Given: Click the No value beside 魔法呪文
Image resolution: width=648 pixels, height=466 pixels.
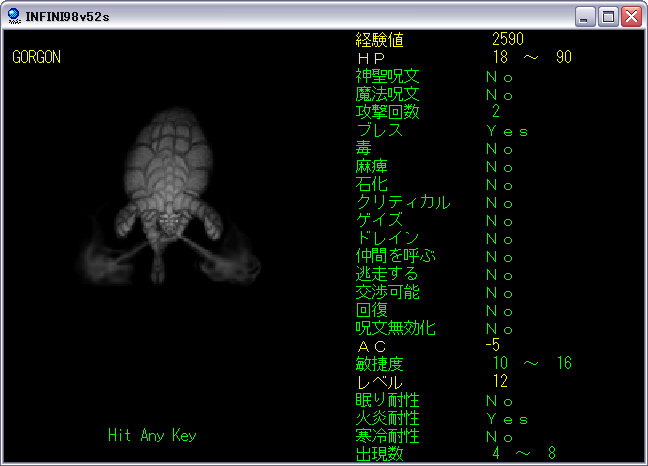Looking at the screenshot, I should click(499, 95).
